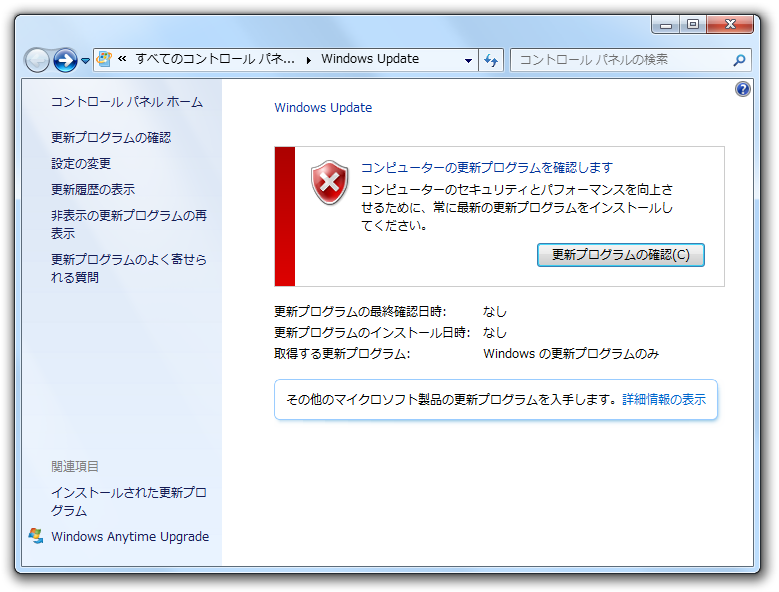Open 更新プログラムのよく寄せられる質問 link
Viewport: 779px width, 592px height.
point(129,268)
